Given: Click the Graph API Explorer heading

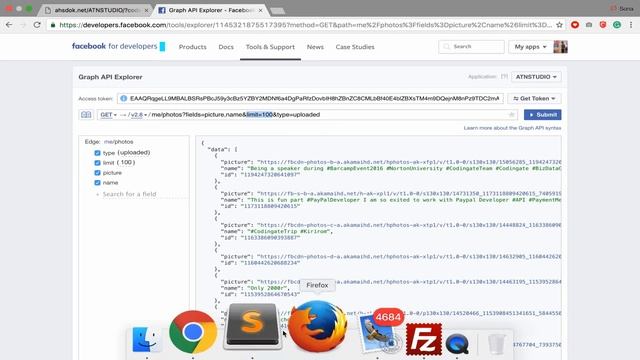Looking at the screenshot, I should click(x=110, y=77).
